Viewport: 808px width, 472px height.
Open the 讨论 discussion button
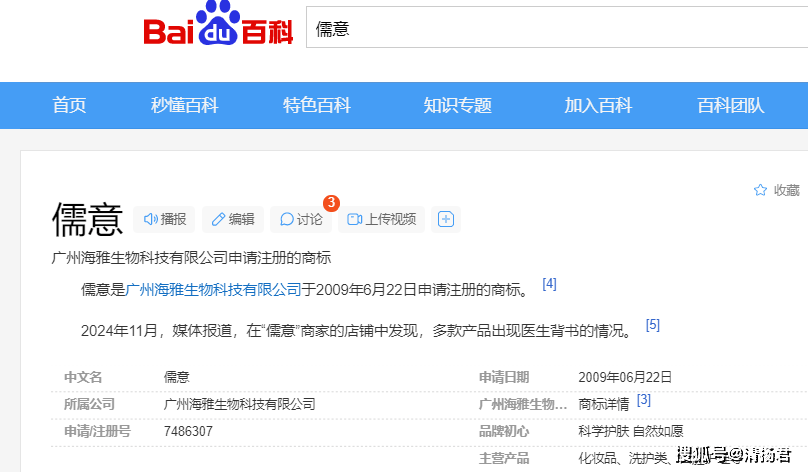point(301,219)
